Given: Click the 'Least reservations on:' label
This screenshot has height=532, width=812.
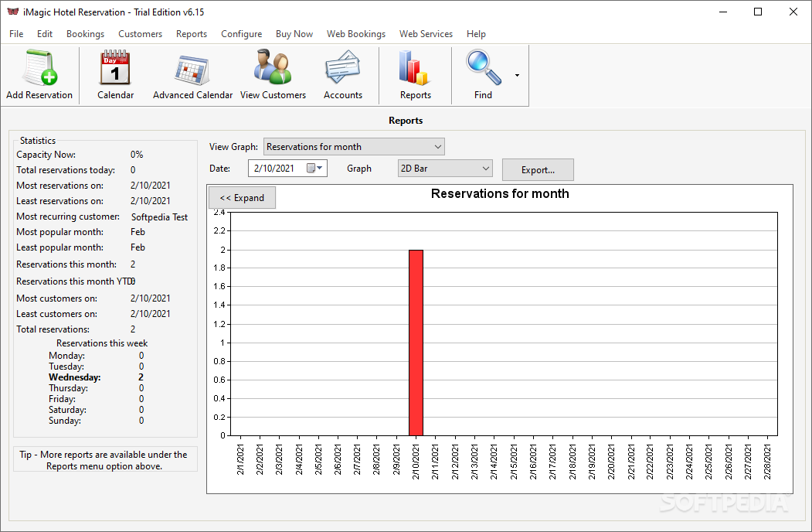Looking at the screenshot, I should (x=59, y=201).
